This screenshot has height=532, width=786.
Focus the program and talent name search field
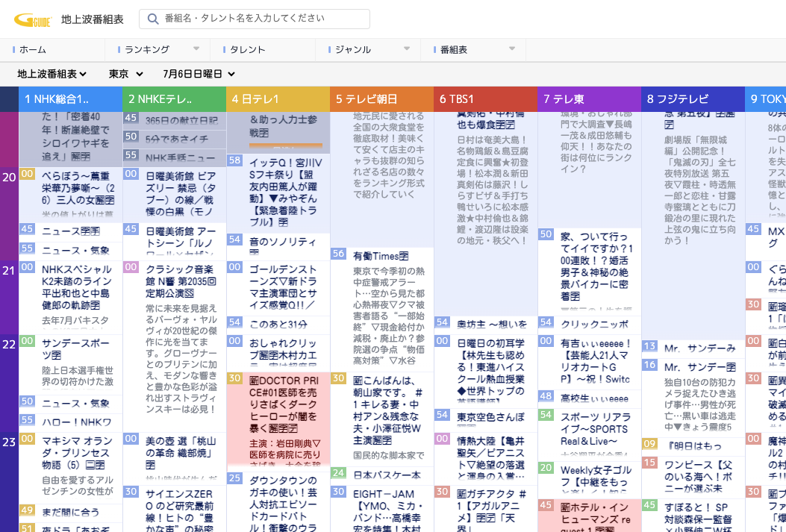tap(254, 19)
